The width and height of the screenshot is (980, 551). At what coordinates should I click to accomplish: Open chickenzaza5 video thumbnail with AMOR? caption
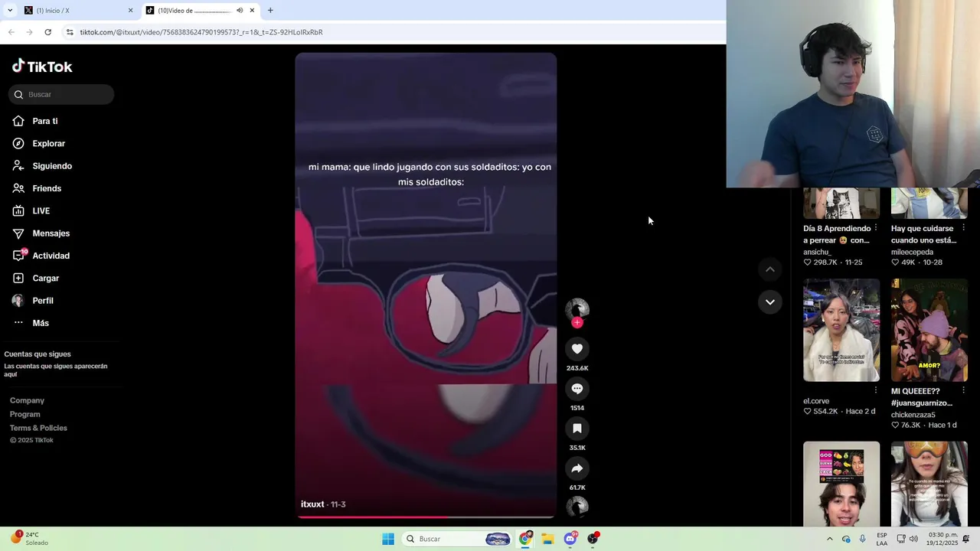pyautogui.click(x=929, y=330)
